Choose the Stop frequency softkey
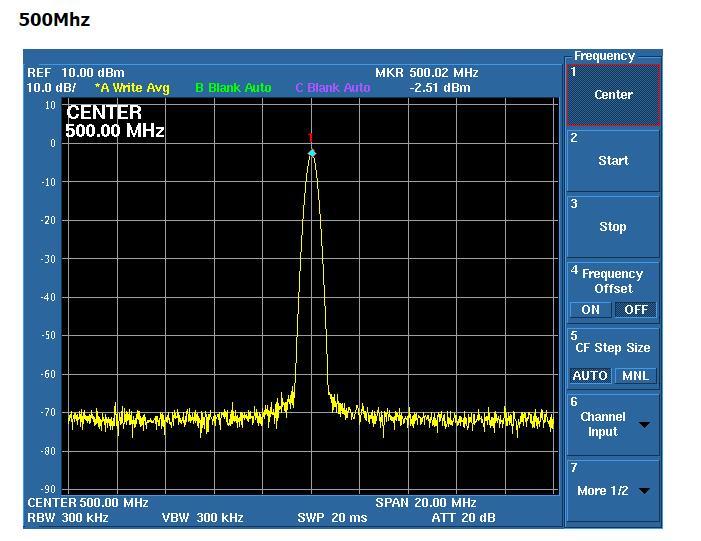This screenshot has width=701, height=541. point(613,227)
